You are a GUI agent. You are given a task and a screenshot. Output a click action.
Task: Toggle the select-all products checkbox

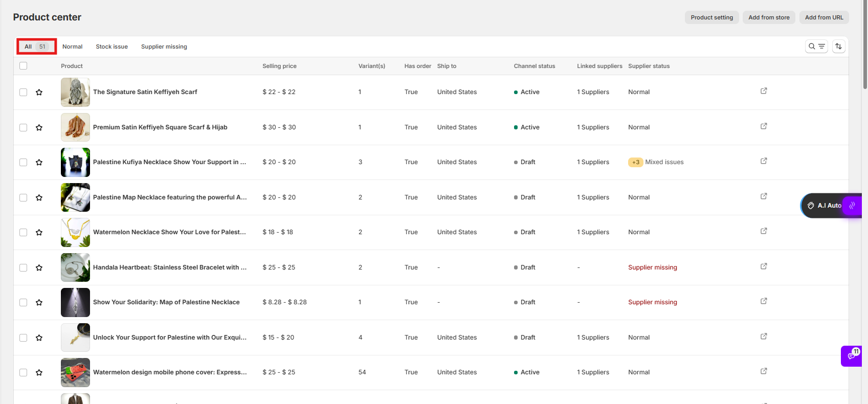point(23,66)
